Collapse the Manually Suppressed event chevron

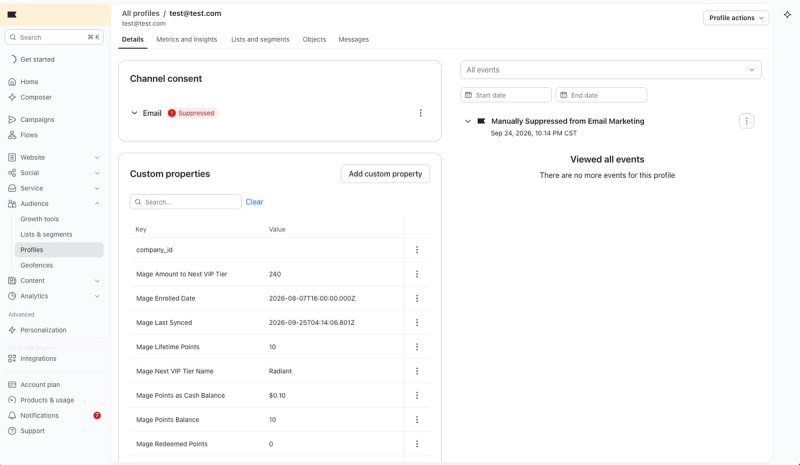tap(467, 121)
